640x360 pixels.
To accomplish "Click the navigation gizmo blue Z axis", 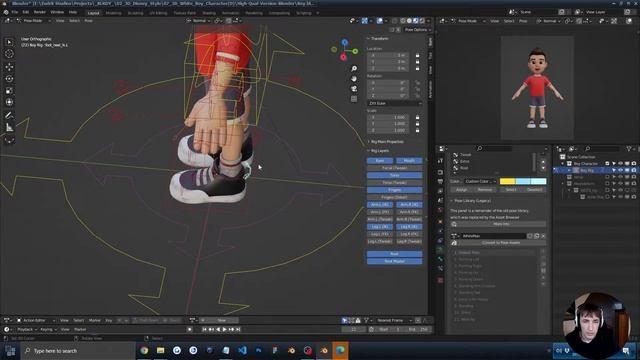I will pyautogui.click(x=344, y=42).
